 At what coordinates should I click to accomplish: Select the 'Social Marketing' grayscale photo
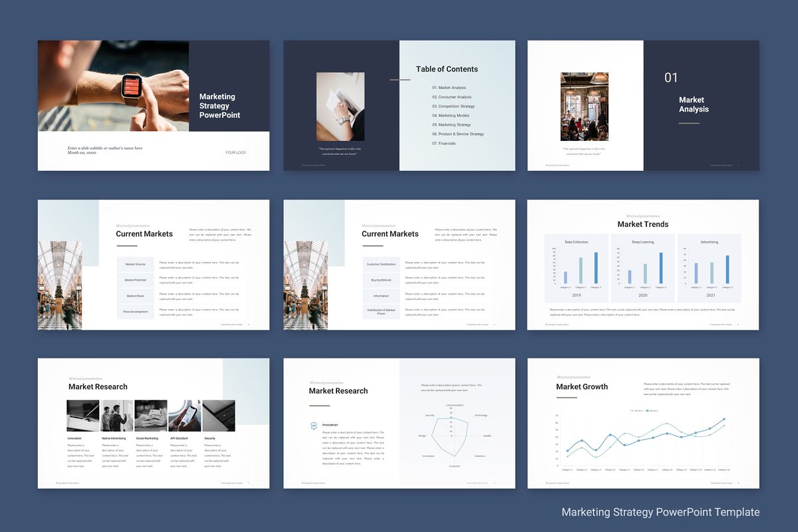151,416
